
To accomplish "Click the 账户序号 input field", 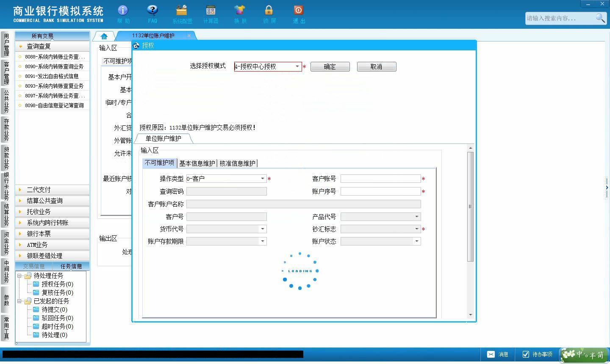I will [380, 191].
